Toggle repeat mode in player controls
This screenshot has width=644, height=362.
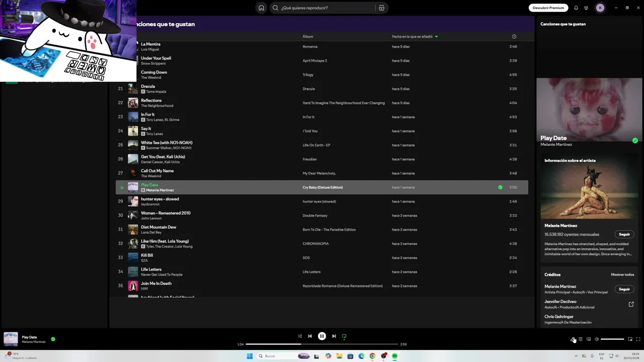coord(344,336)
